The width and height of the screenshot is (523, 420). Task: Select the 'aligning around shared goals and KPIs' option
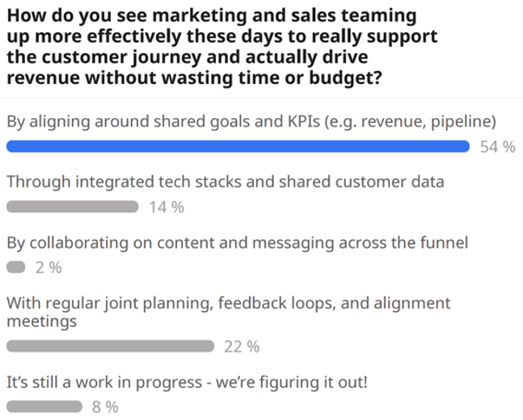[x=251, y=122]
